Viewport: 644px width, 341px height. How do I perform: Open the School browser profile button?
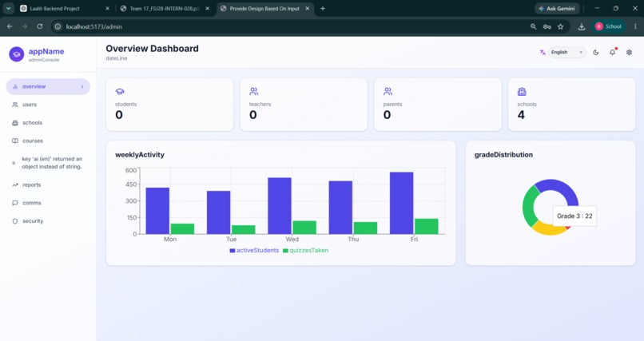pyautogui.click(x=609, y=26)
